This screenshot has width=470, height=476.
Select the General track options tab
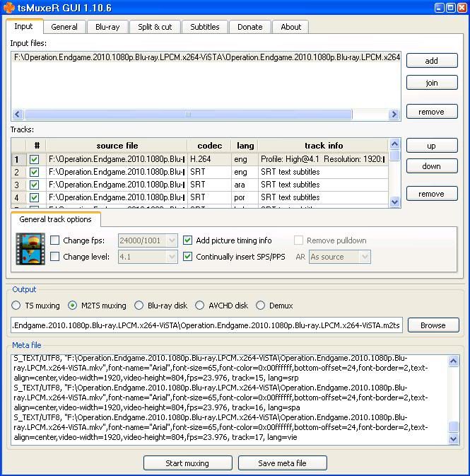point(56,219)
